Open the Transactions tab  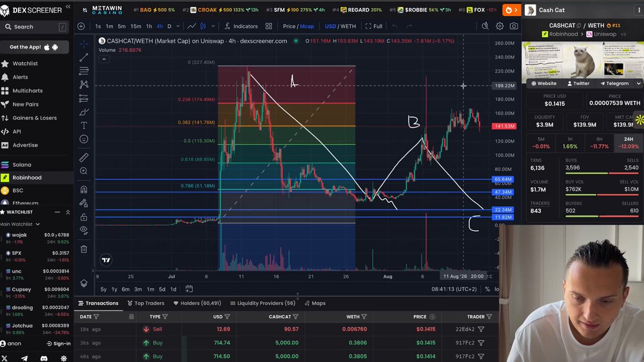[x=97, y=303]
